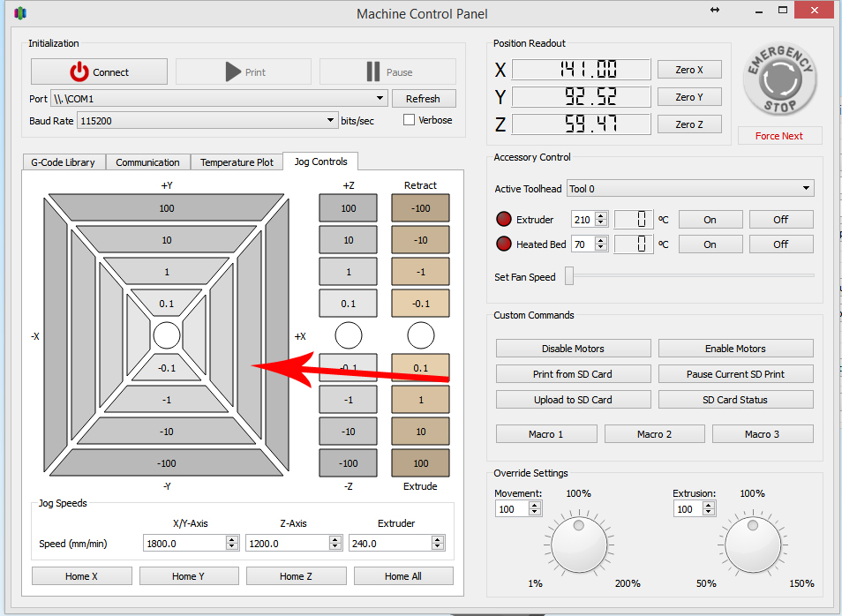Turn the Heated Bed Off

780,244
